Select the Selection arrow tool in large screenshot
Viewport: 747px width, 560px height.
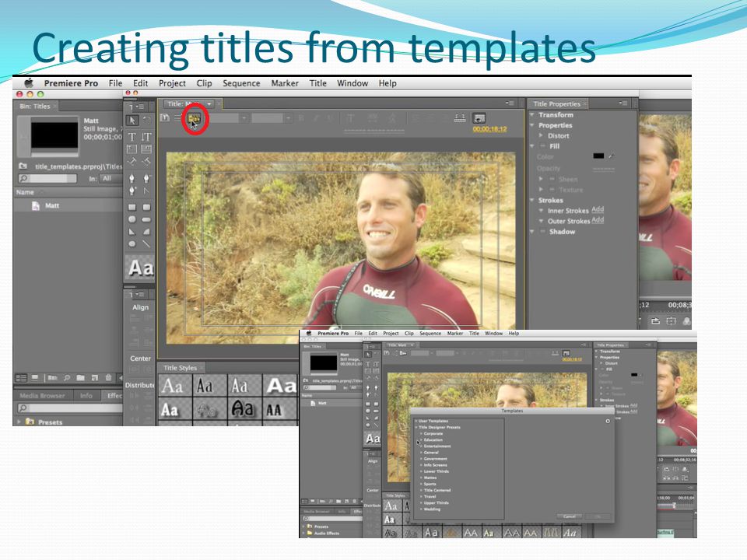tap(132, 121)
